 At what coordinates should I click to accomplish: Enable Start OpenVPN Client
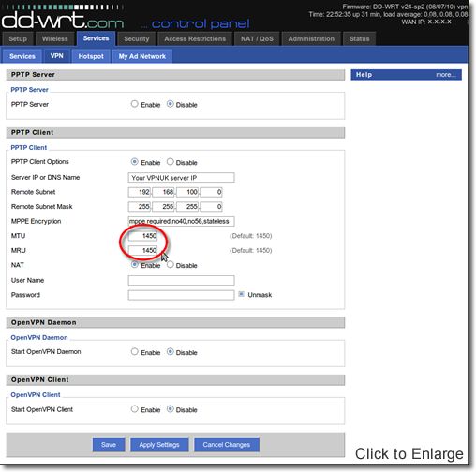click(x=134, y=408)
